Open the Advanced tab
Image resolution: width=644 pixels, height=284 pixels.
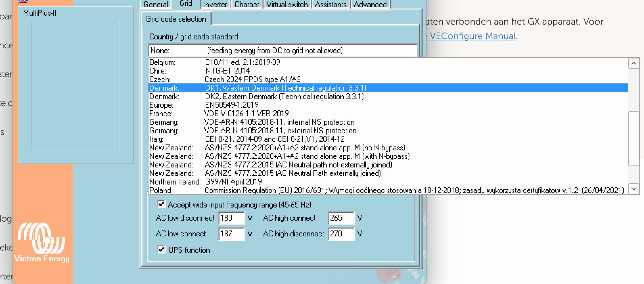click(x=370, y=5)
